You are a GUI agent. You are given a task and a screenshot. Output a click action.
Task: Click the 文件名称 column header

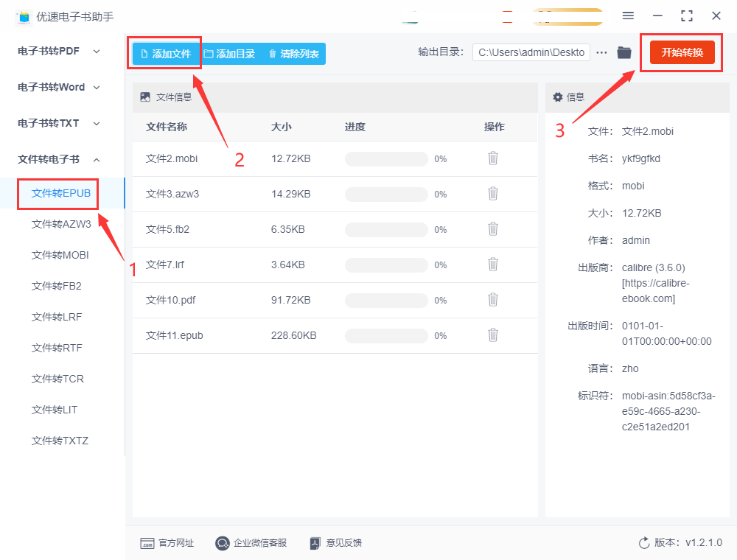coord(167,127)
